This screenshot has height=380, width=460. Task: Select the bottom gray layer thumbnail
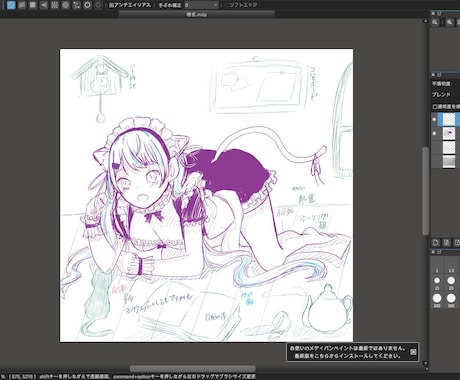point(449,162)
